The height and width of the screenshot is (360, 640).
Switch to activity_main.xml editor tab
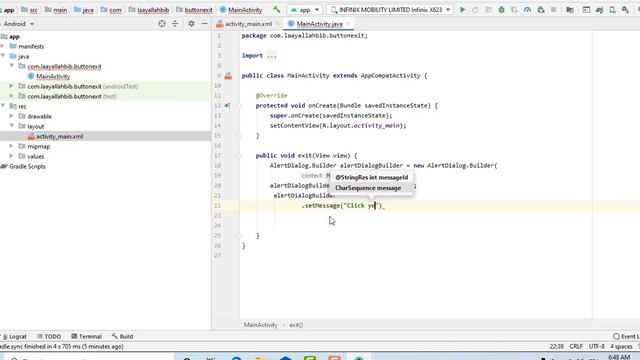248,24
